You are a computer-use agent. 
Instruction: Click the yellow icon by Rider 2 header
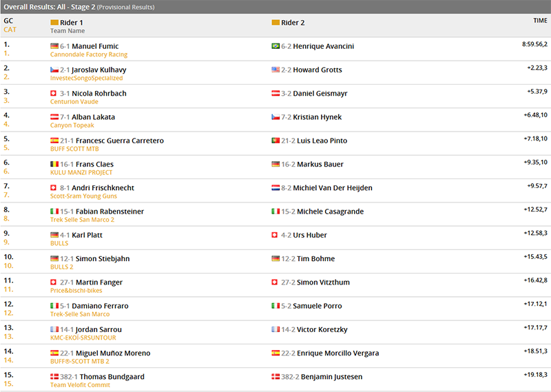pyautogui.click(x=275, y=23)
